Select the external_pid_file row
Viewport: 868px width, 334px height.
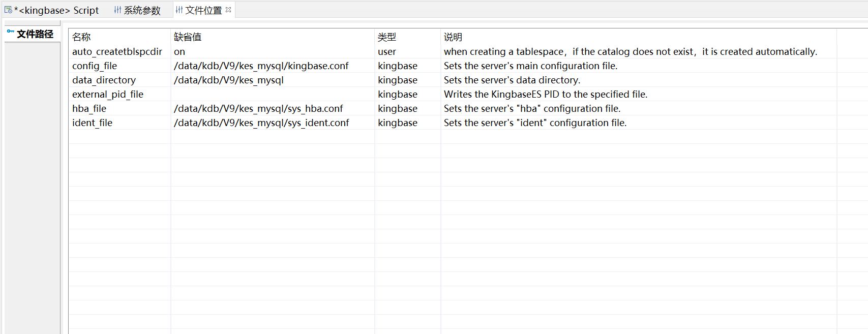(108, 95)
